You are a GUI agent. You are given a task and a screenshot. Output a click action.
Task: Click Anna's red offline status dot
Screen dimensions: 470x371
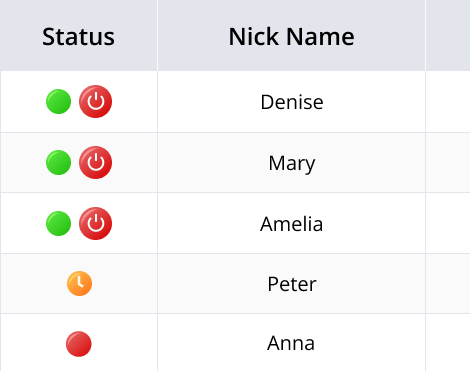[79, 344]
